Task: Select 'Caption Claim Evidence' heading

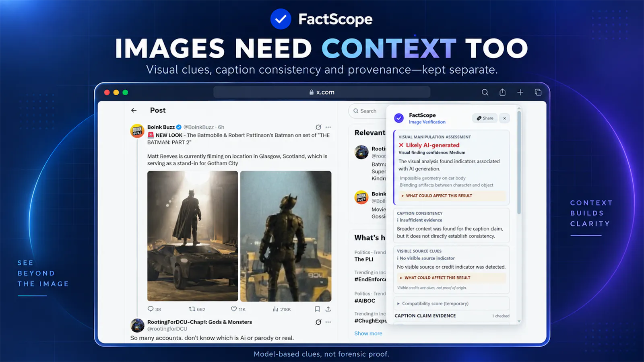Action: 425,316
